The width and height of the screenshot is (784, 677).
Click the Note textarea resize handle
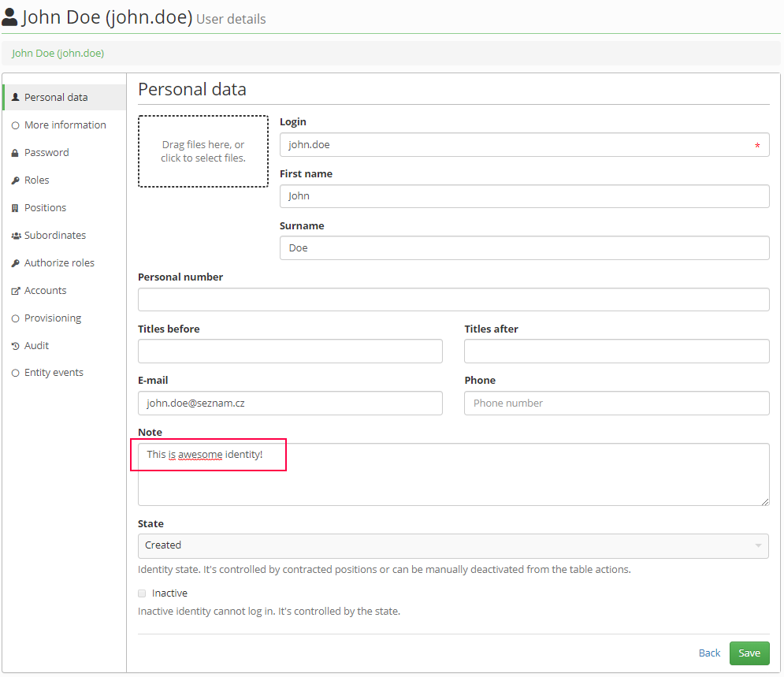[x=765, y=501]
